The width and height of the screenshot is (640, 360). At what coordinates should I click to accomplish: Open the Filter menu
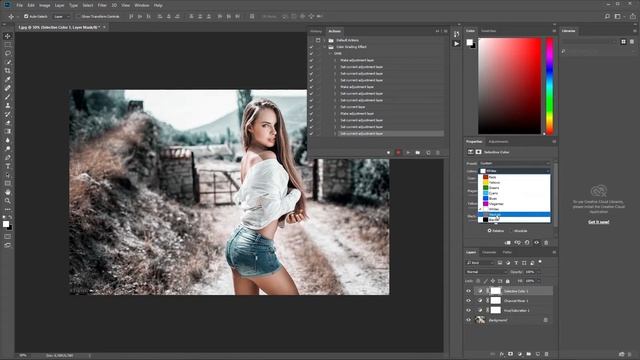pyautogui.click(x=102, y=5)
